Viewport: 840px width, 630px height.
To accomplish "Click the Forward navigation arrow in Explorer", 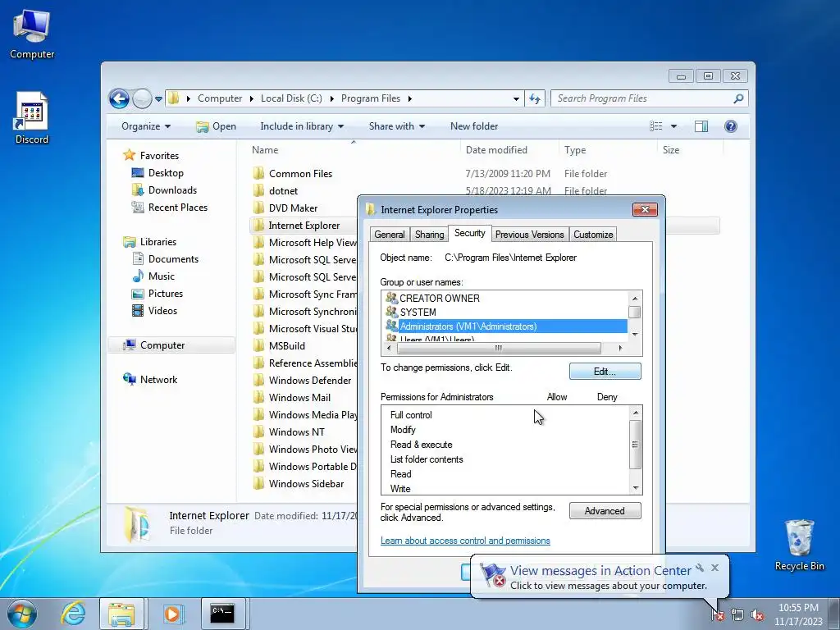I will point(142,98).
